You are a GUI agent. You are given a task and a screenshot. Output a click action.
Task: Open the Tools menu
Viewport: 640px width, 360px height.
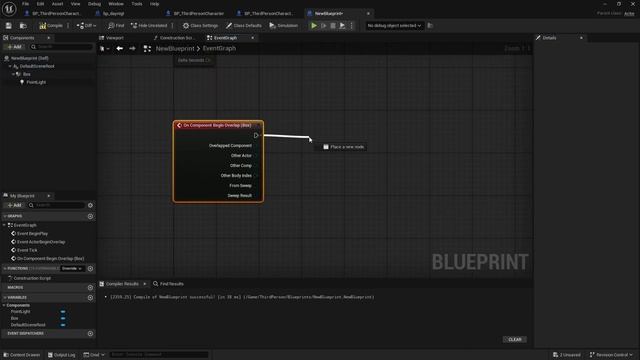click(137, 4)
